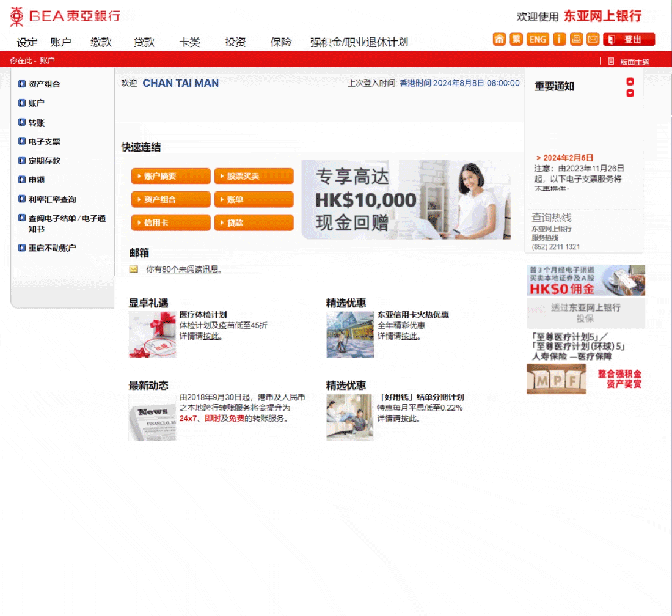Image resolution: width=672 pixels, height=616 pixels.
Task: Open the HK$10,000 现金回赠 banner
Action: (406, 199)
